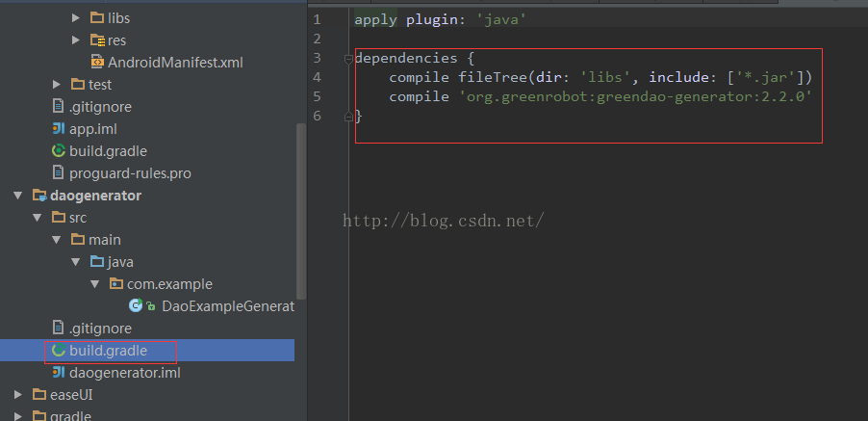Expand the libs folder arrow
The width and height of the screenshot is (868, 421).
76,18
